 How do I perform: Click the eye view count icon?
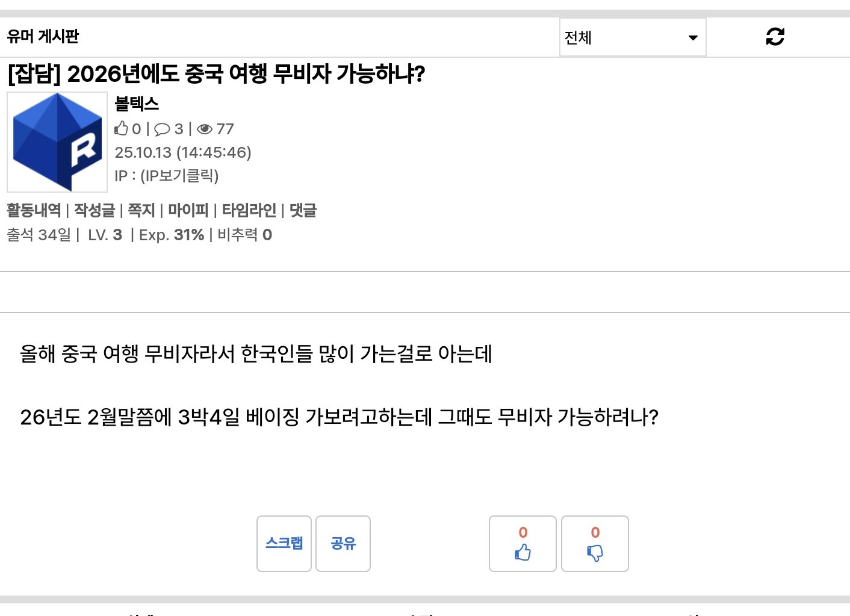[x=205, y=129]
